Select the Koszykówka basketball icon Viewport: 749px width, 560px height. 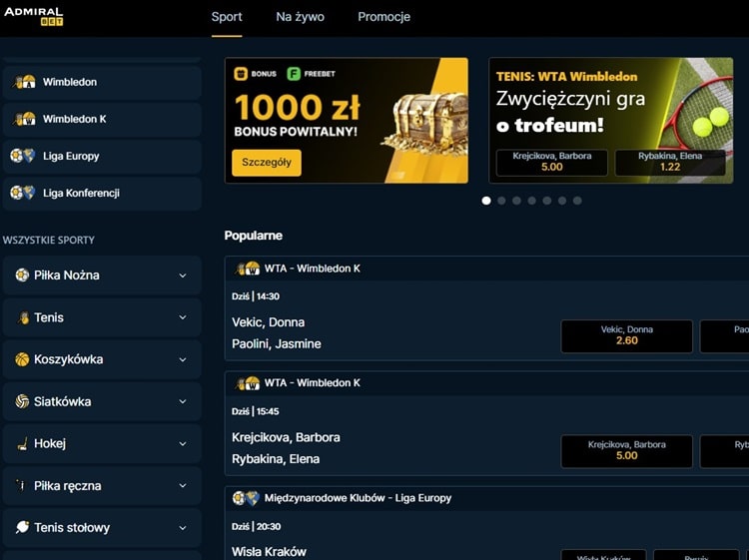(22, 359)
